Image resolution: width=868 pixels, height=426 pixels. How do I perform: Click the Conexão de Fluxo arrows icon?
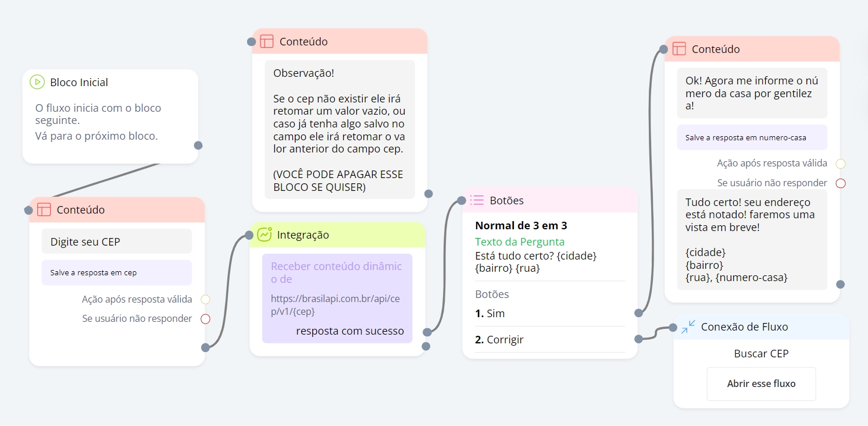tap(688, 326)
